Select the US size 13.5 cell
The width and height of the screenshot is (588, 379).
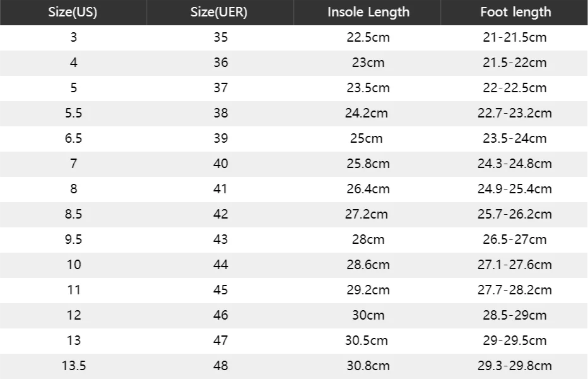[74, 366]
